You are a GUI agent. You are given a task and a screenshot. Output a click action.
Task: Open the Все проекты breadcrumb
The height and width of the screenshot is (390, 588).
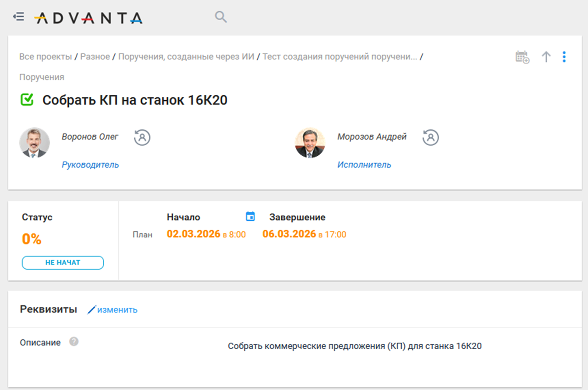(x=45, y=56)
